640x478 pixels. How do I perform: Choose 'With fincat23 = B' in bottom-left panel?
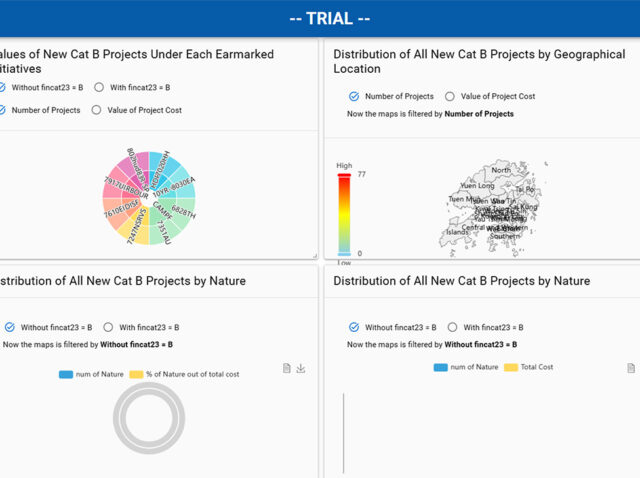pos(108,327)
